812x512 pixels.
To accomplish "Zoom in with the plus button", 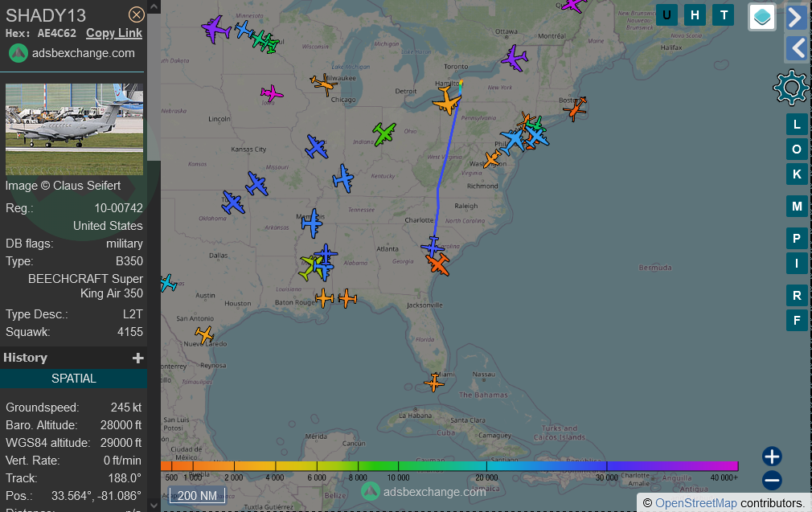I will click(x=772, y=457).
